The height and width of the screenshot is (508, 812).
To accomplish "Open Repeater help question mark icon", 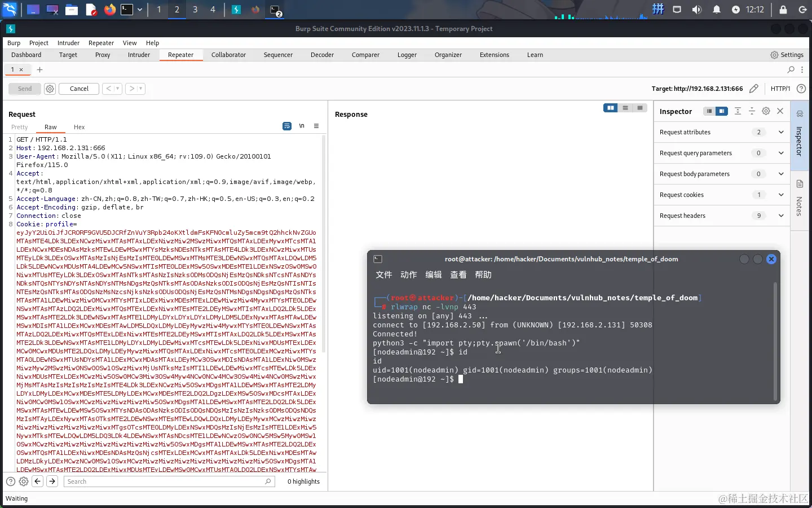I will (801, 89).
